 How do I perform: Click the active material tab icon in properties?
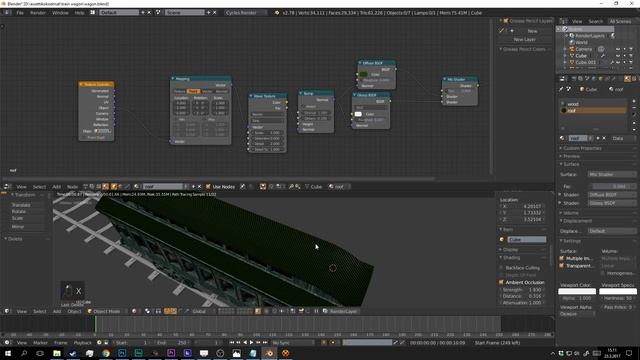[x=627, y=79]
